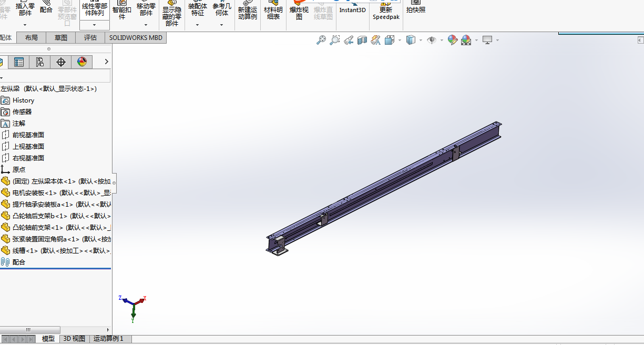Image resolution: width=644 pixels, height=345 pixels.
Task: Select 电机安装板<1> component
Action: [x=55, y=193]
